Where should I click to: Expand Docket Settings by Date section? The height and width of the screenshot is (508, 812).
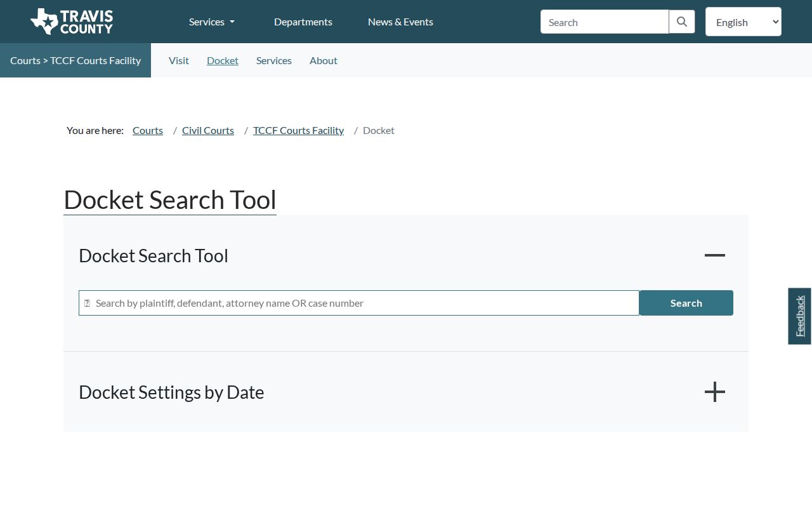(x=714, y=392)
